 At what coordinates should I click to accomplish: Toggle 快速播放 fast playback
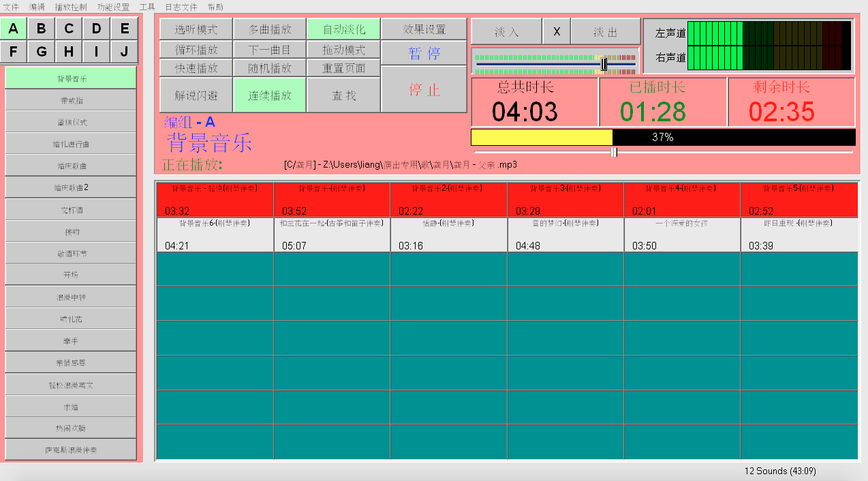(196, 68)
